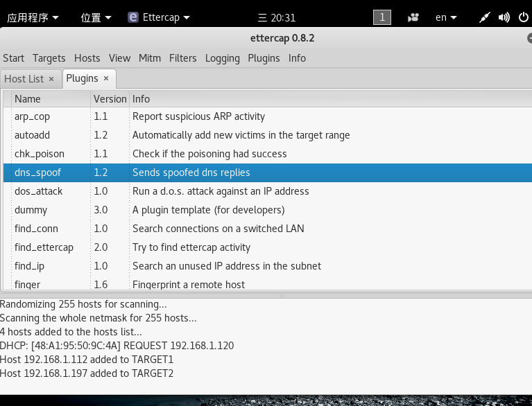Click the pane divider handle above the log
This screenshot has width=532, height=406.
[x=282, y=296]
